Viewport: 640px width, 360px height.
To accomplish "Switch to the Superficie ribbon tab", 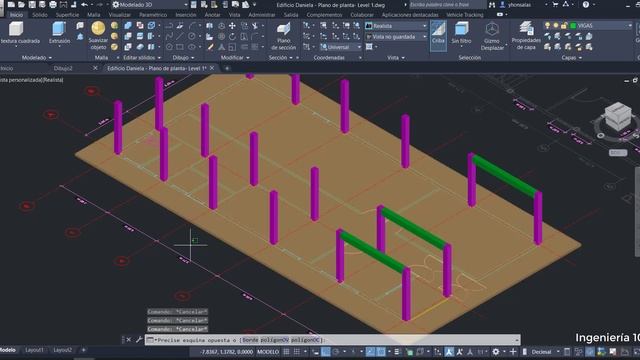I will (67, 15).
